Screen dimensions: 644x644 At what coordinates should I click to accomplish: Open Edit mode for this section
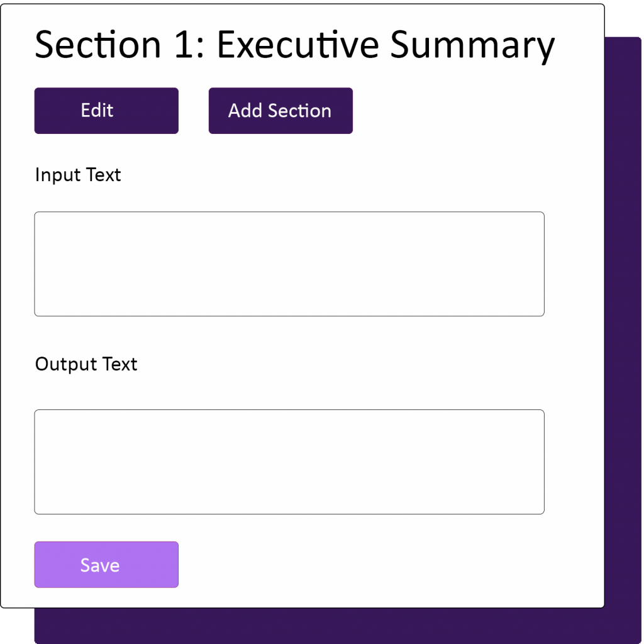[106, 111]
